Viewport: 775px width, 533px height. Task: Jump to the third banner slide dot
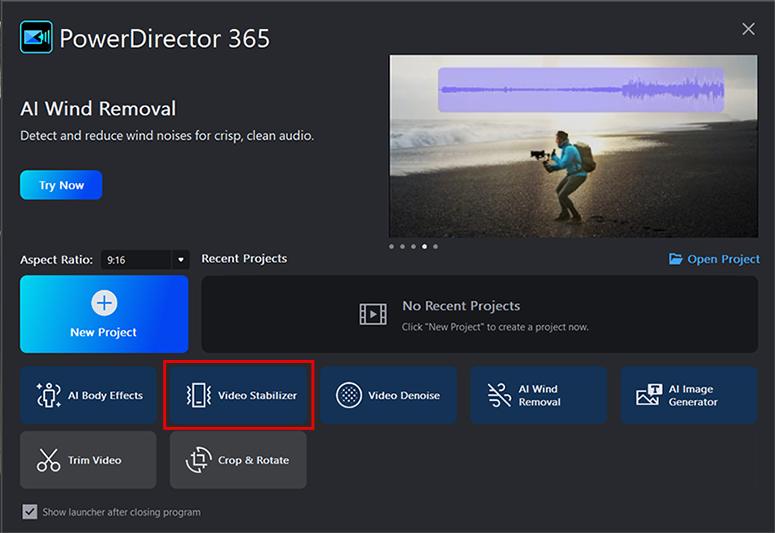(x=413, y=246)
